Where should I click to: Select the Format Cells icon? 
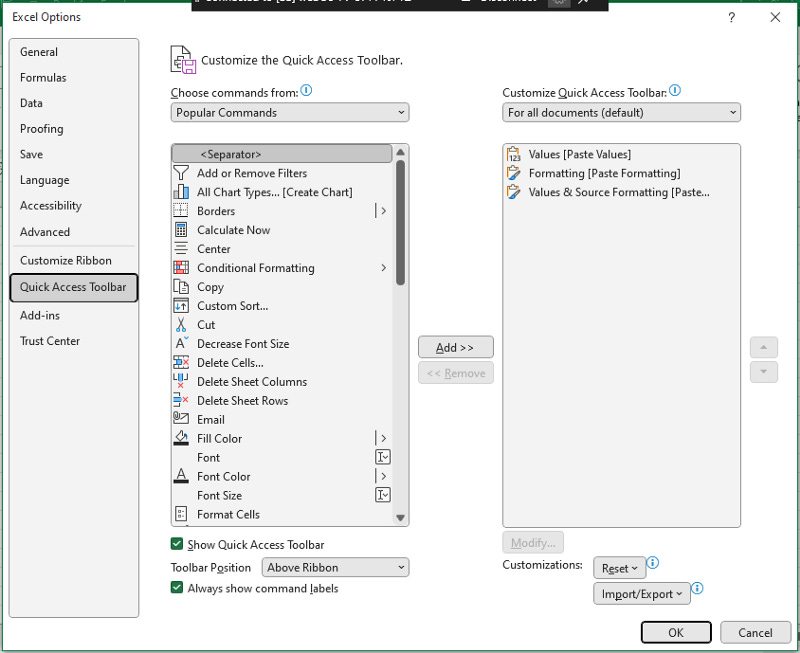coord(181,514)
